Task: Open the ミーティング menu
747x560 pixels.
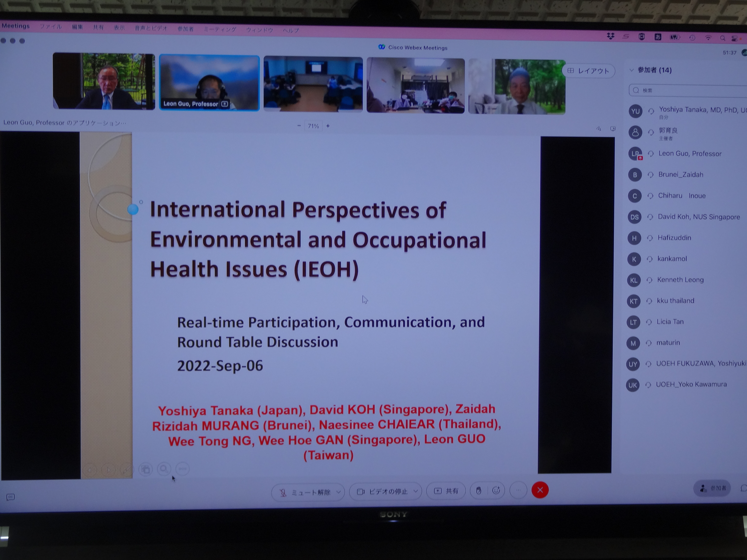Action: coord(220,29)
